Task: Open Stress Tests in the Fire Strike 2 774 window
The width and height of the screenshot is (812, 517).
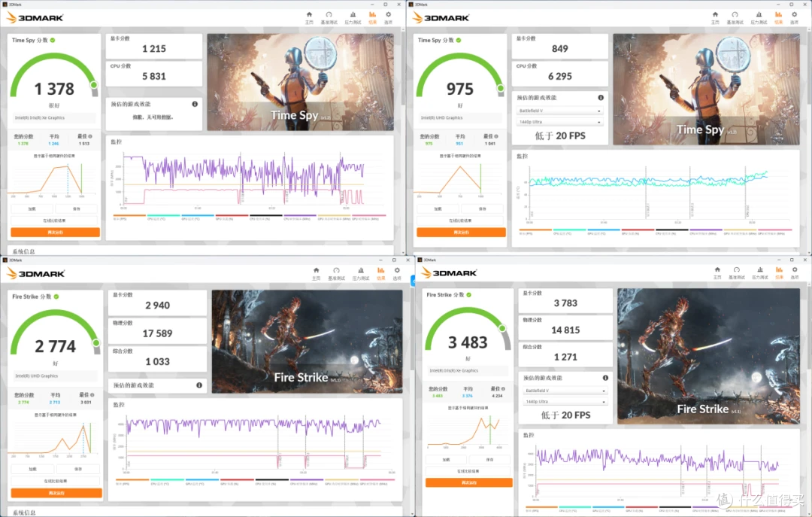Action: point(361,273)
